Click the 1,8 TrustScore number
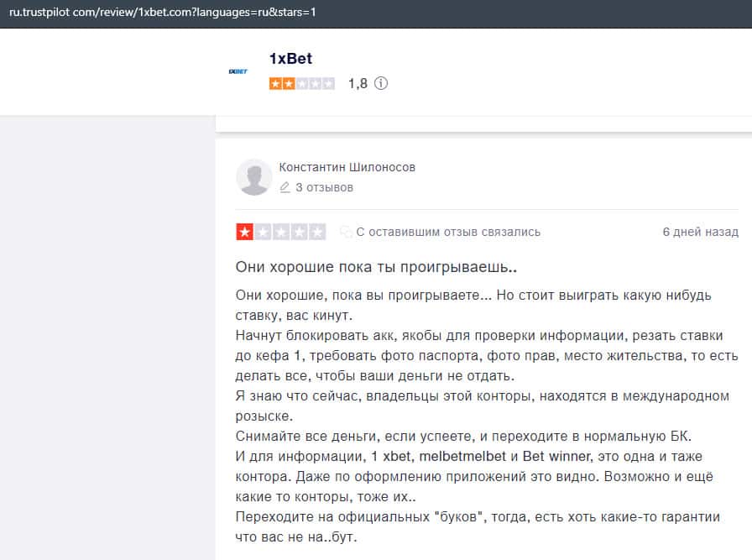752x560 pixels. pyautogui.click(x=358, y=83)
